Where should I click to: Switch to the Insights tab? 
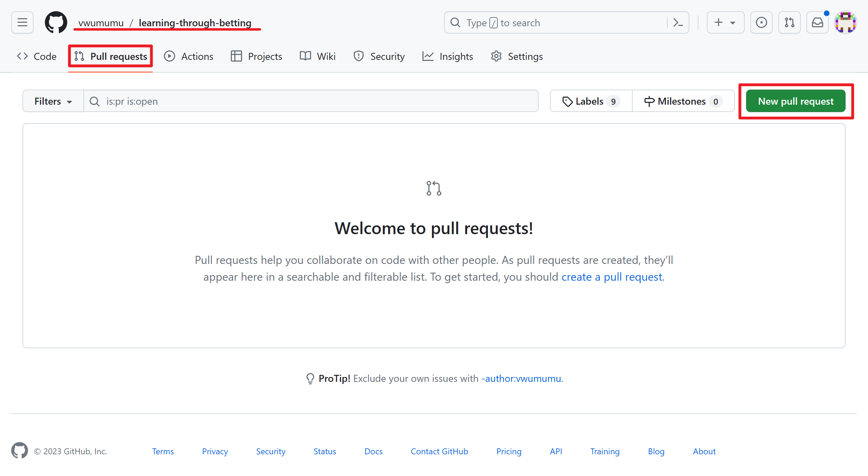pos(448,56)
